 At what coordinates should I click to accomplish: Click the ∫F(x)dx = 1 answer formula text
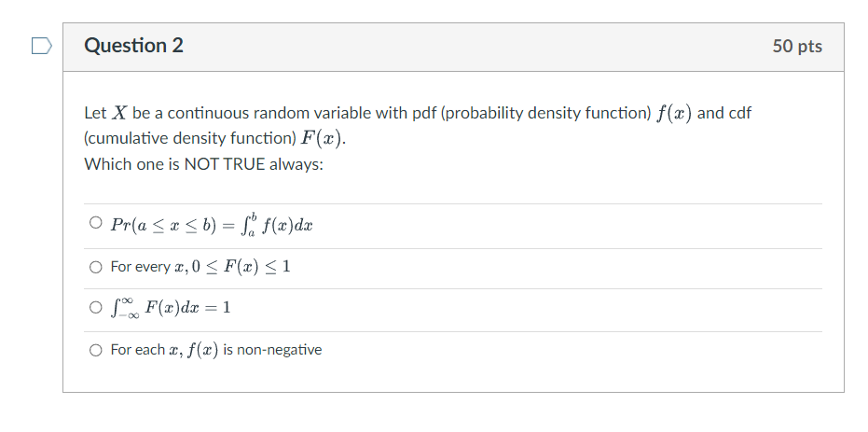point(170,309)
